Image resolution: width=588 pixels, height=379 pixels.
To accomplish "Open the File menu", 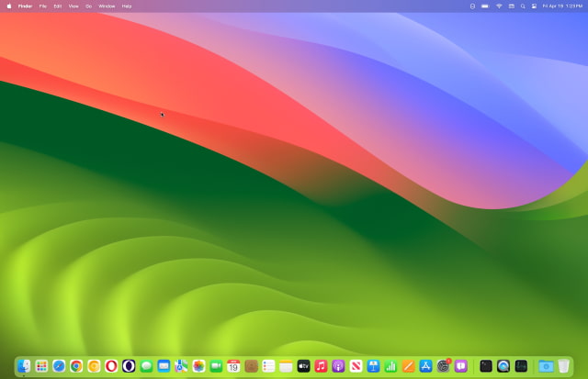I will pos(43,6).
